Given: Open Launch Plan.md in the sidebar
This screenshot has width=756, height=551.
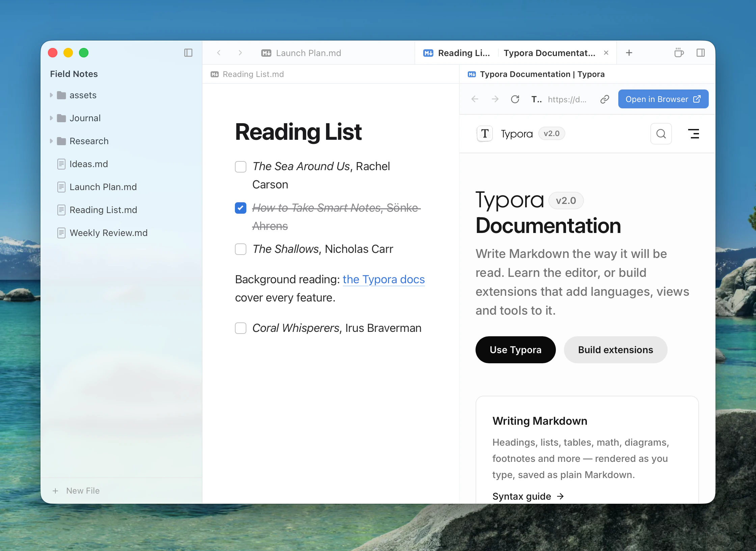Looking at the screenshot, I should (x=103, y=187).
